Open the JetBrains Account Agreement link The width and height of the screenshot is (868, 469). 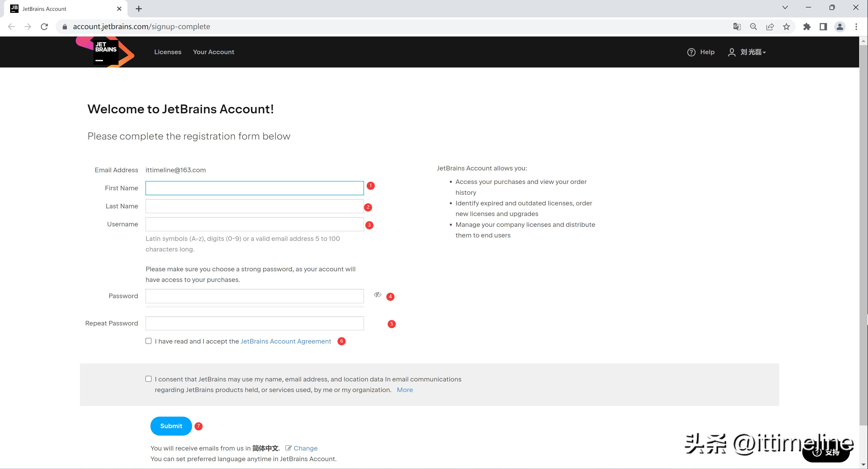(286, 341)
